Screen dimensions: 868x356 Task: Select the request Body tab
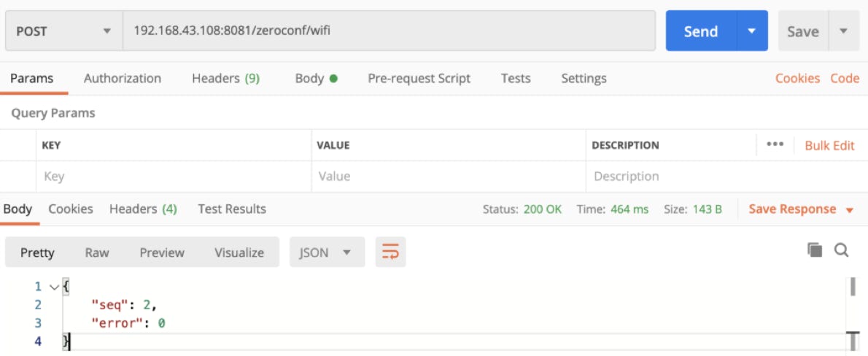pyautogui.click(x=316, y=78)
